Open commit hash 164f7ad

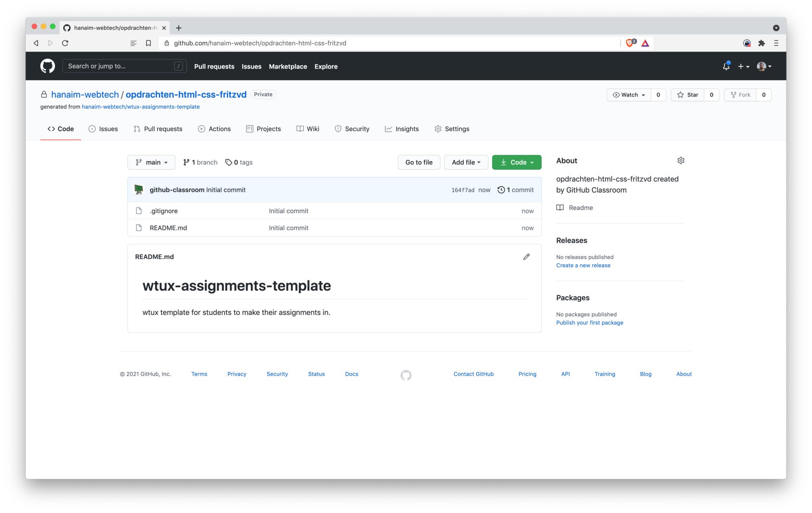point(463,190)
